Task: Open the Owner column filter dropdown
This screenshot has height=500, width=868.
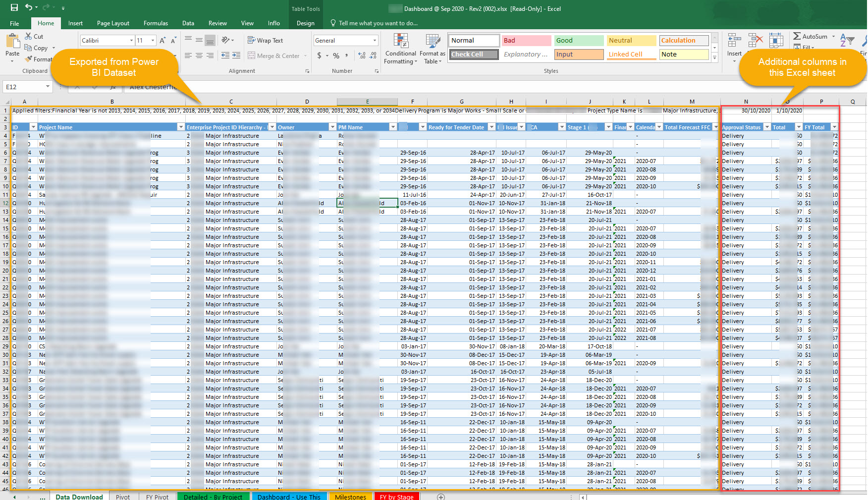Action: tap(332, 127)
